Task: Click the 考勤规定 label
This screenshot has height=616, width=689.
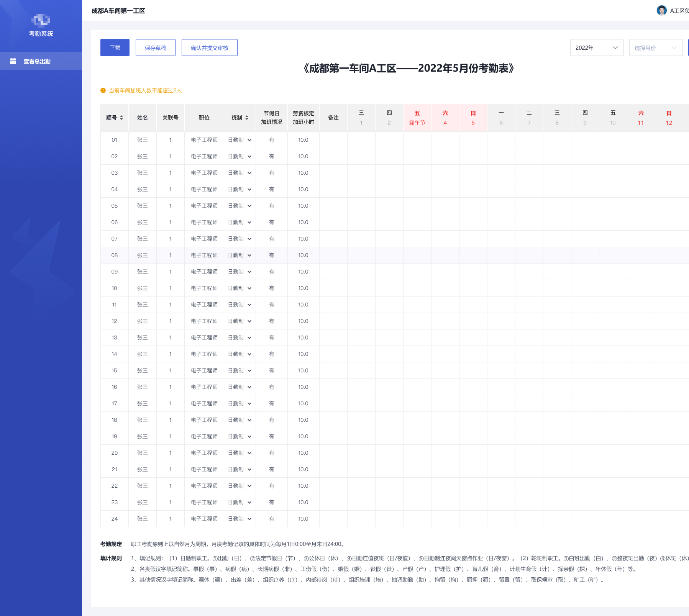Action: tap(111, 544)
